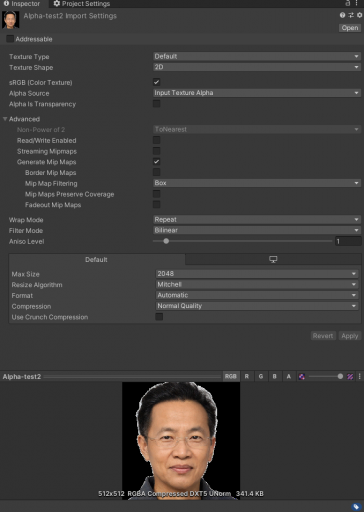Enable Alpha Is Transparency checkbox
This screenshot has width=364, height=512.
pyautogui.click(x=156, y=104)
